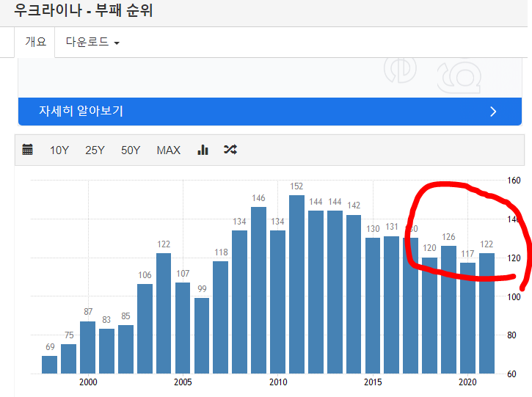The height and width of the screenshot is (397, 532).
Task: Click the bar labeled 146
Action: coord(258,290)
